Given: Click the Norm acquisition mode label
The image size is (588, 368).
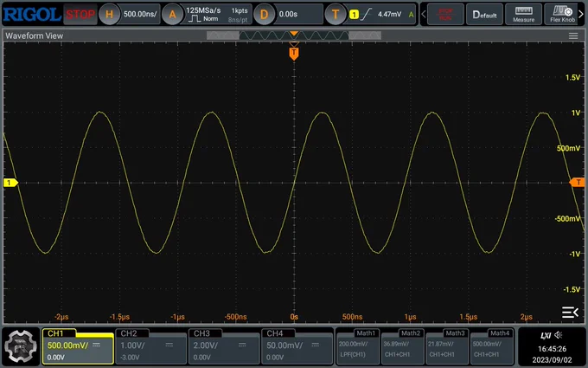Looking at the screenshot, I should [x=211, y=19].
